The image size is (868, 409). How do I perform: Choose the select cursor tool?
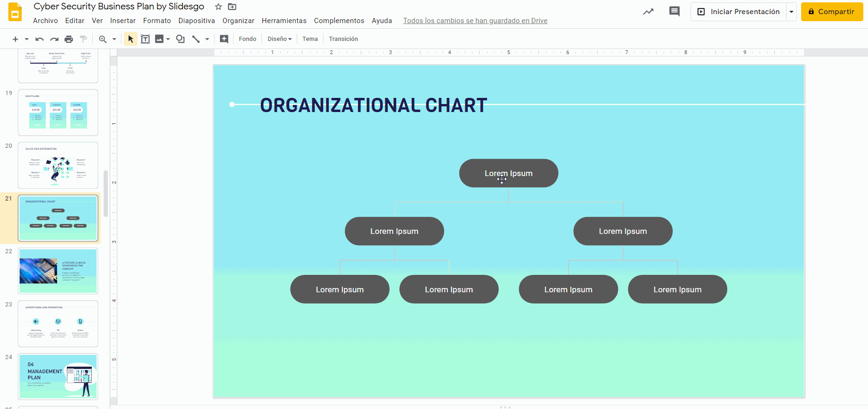tap(130, 39)
